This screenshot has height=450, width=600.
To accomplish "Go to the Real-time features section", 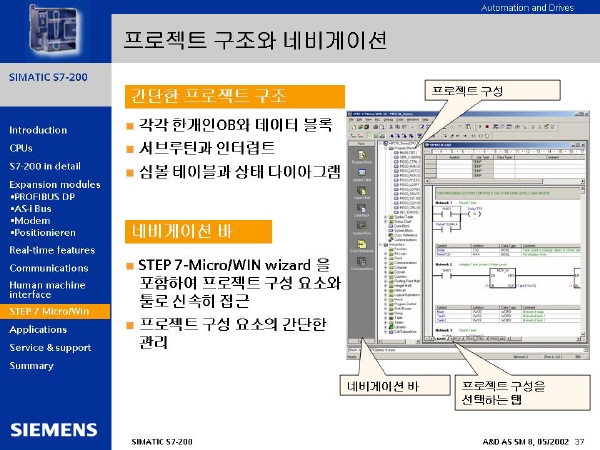I will pyautogui.click(x=52, y=250).
